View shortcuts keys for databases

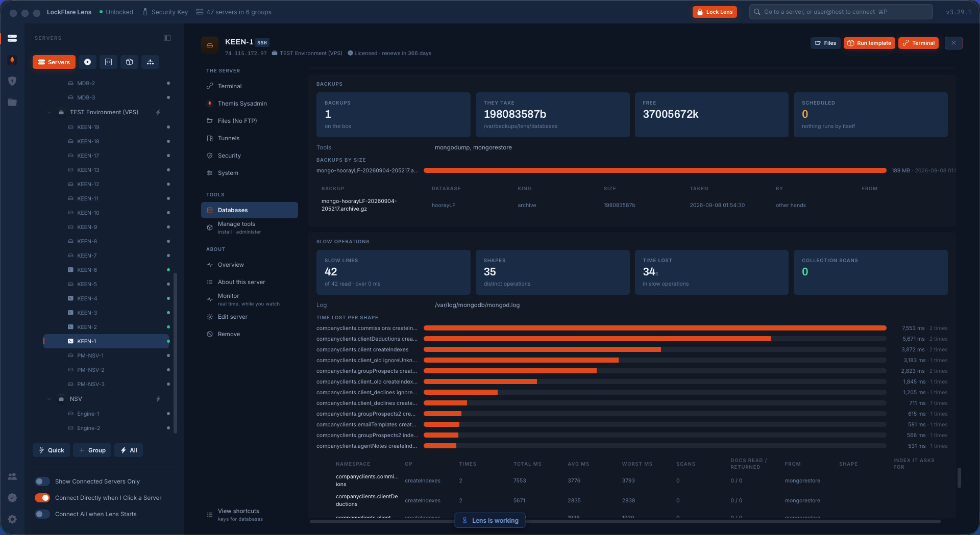click(250, 515)
